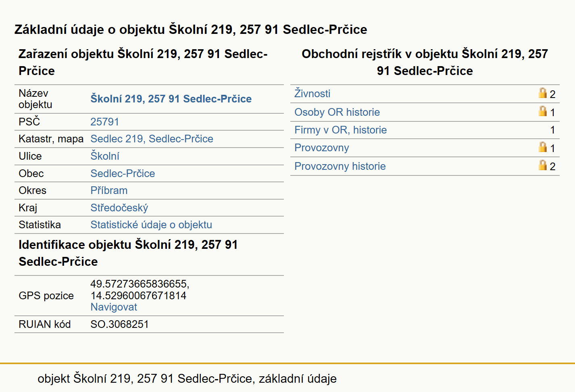This screenshot has width=575, height=392.
Task: Click the lock icon beside Živnosti
Action: click(542, 93)
